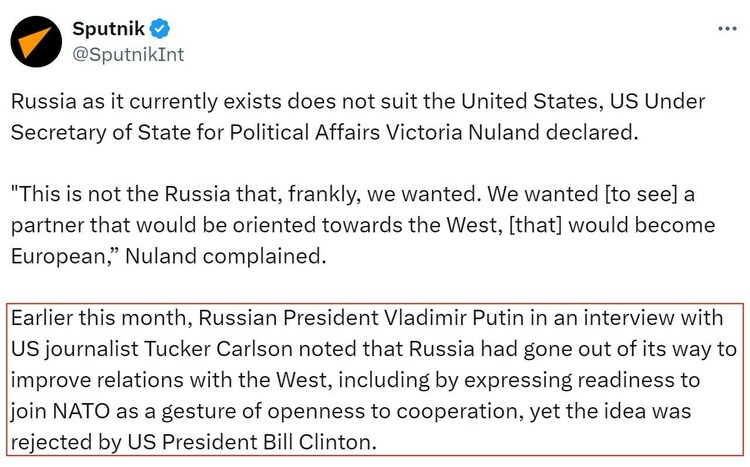Click the name Tucker Carlson
Screen dimensions: 750x467
pyautogui.click(x=218, y=349)
